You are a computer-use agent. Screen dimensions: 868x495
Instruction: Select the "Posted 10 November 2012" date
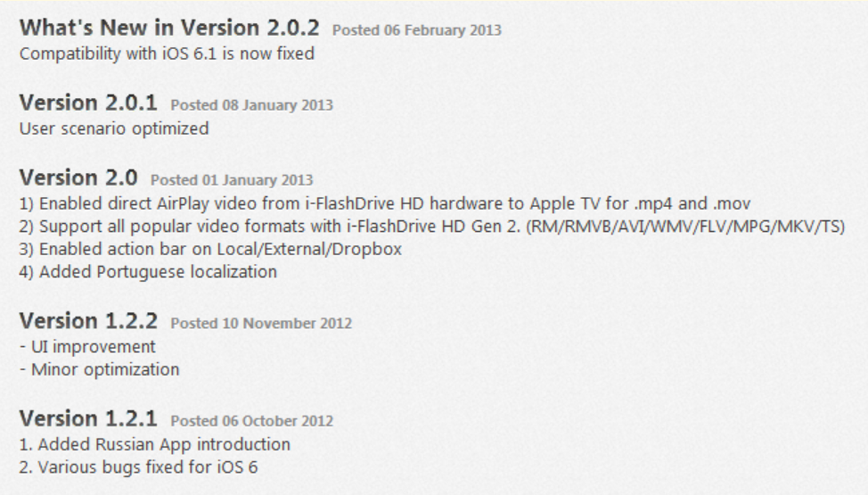(x=261, y=323)
